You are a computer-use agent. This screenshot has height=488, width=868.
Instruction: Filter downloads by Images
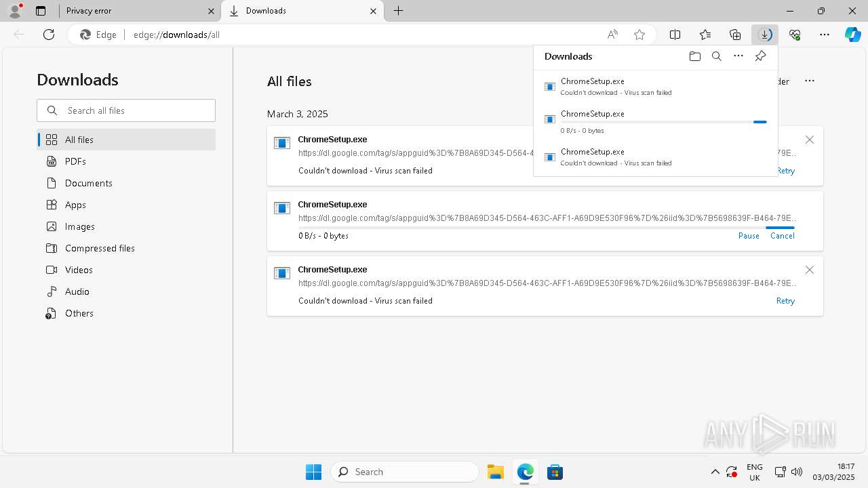click(x=126, y=226)
